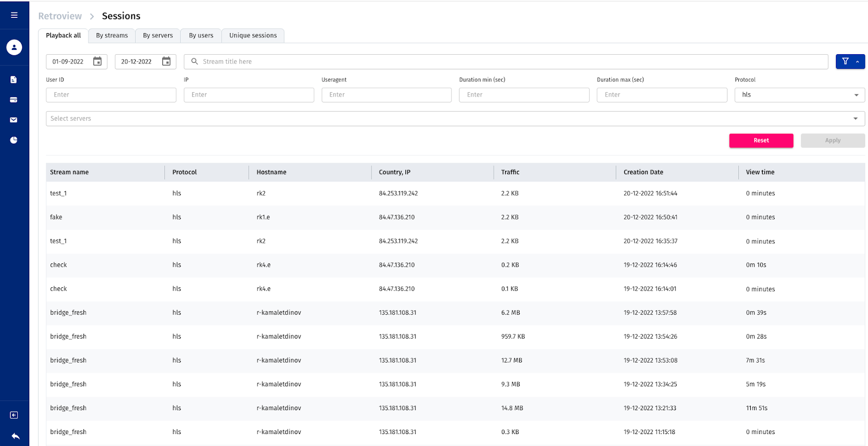This screenshot has height=446, width=868.
Task: Click the logout icon in sidebar
Action: [x=14, y=415]
